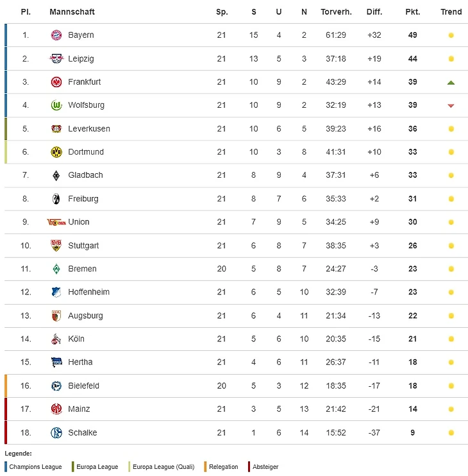Sort table by Pkt. column header
This screenshot has width=468, height=476.
[412, 12]
